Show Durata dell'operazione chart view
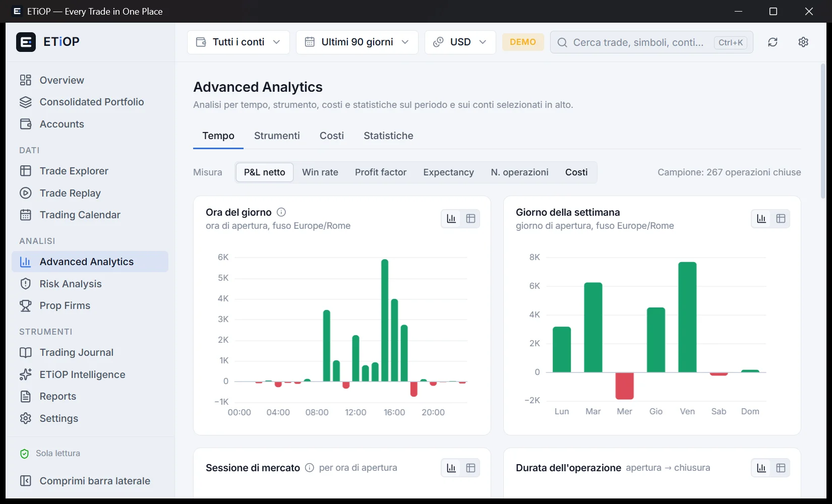Viewport: 832px width, 504px height. click(x=761, y=468)
